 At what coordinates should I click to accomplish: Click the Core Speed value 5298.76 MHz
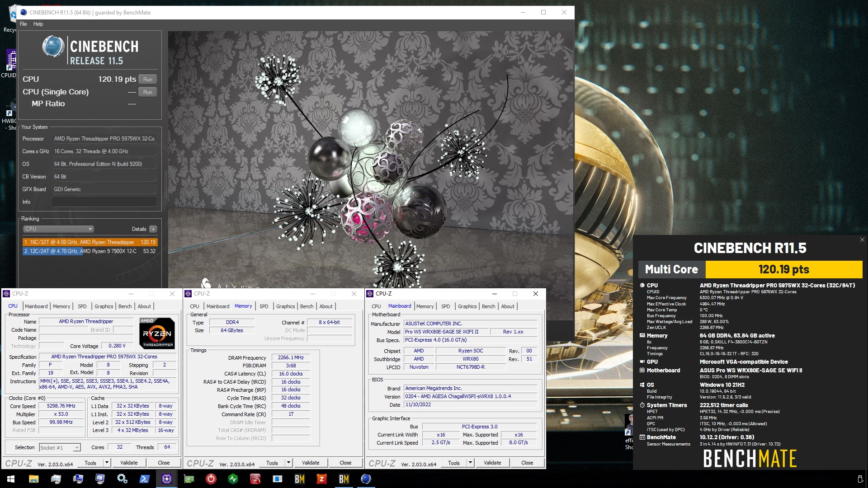click(x=61, y=406)
